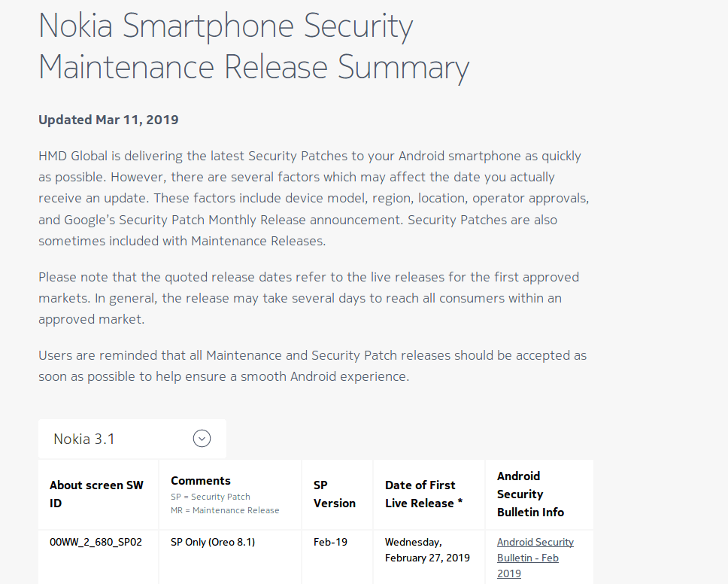Click the asterisk after Live Release

460,502
